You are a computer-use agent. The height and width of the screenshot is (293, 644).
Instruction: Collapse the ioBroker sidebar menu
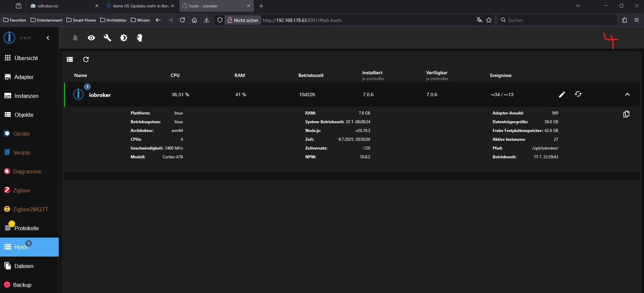pos(48,38)
